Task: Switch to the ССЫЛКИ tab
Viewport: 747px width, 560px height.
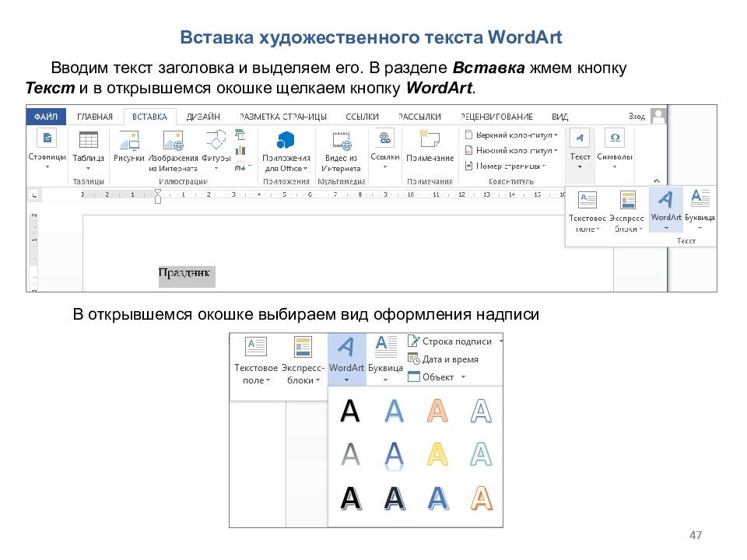Action: (362, 117)
